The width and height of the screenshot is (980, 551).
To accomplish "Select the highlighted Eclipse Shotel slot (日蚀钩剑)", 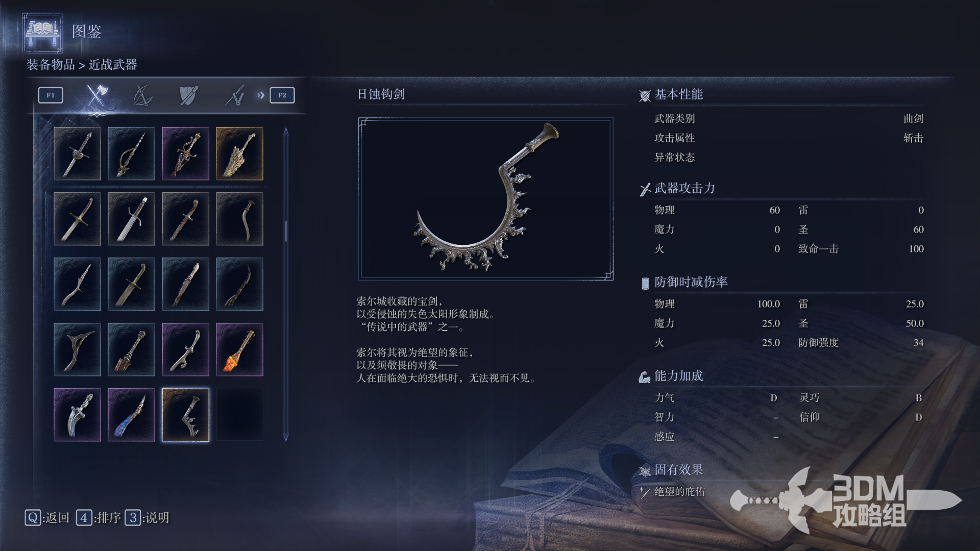I will click(x=185, y=415).
